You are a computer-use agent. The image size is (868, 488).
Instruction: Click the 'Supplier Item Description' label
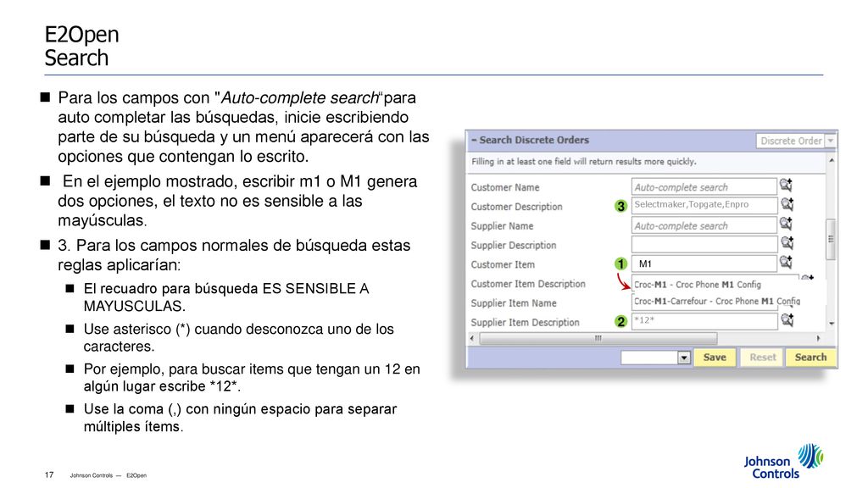[525, 323]
